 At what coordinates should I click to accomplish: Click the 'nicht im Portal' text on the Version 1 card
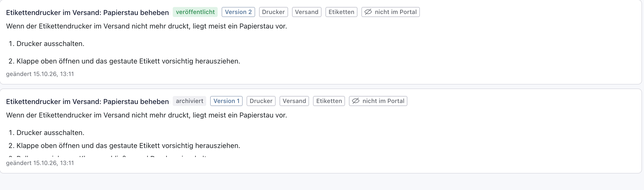click(x=383, y=101)
